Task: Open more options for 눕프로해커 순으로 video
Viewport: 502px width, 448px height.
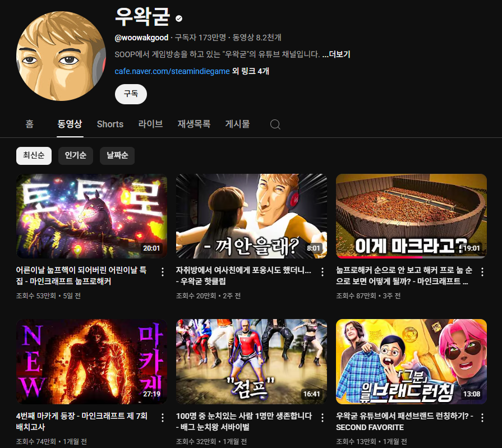Action: tap(482, 272)
